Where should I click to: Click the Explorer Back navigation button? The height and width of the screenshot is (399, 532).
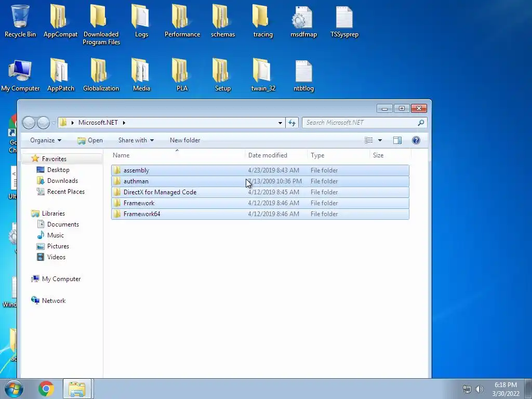[29, 123]
